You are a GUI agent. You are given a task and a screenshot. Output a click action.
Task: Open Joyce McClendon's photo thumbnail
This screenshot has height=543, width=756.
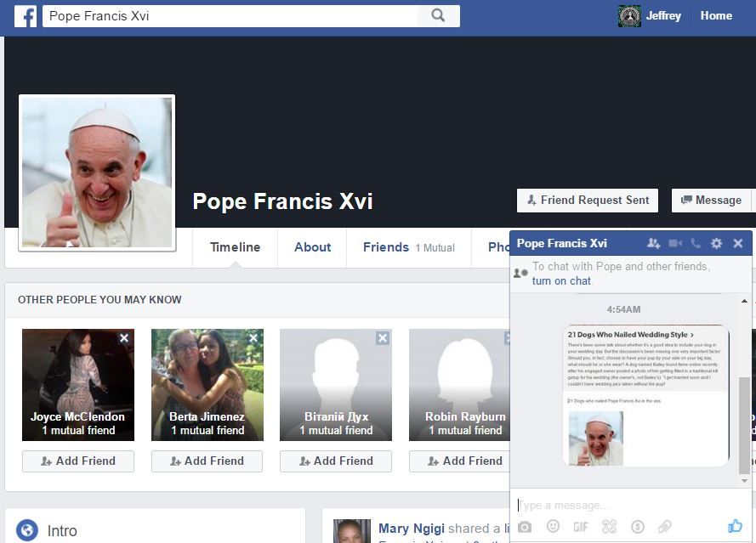point(78,385)
